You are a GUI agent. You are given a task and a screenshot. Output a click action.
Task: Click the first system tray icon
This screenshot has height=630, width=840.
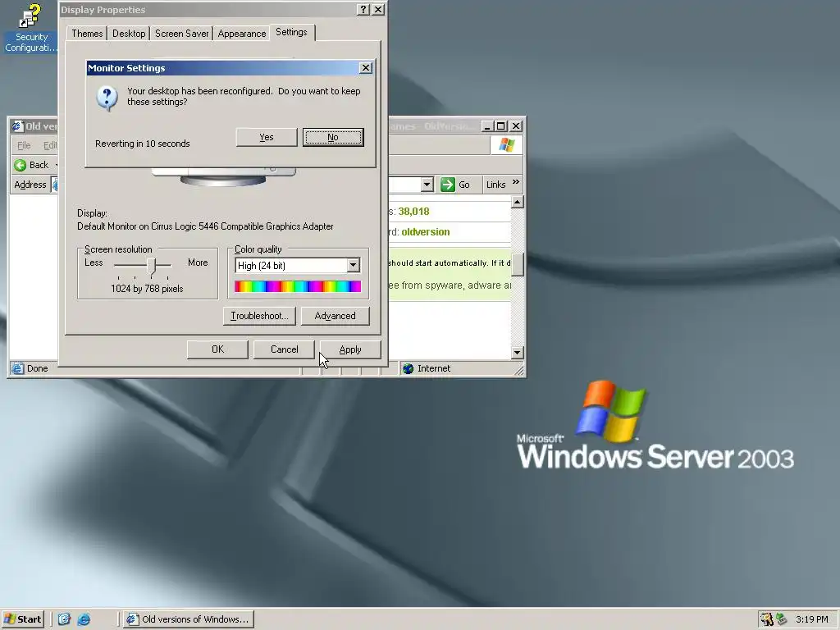[767, 619]
